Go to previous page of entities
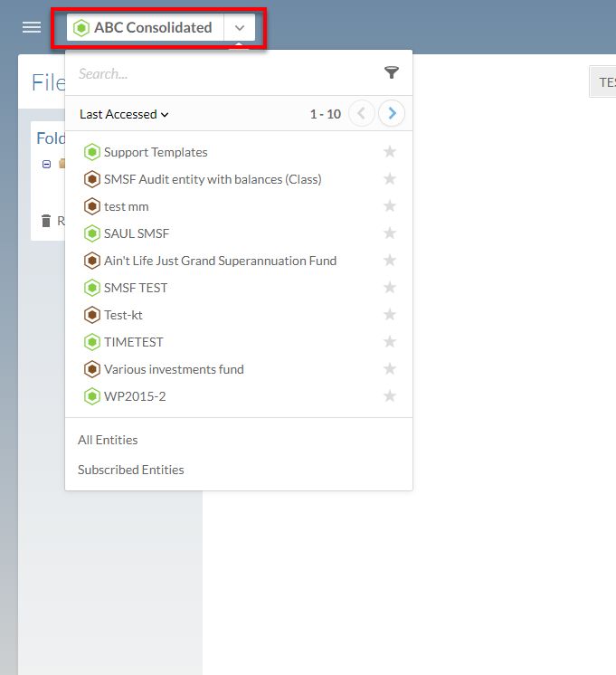The width and height of the screenshot is (616, 675). point(362,114)
